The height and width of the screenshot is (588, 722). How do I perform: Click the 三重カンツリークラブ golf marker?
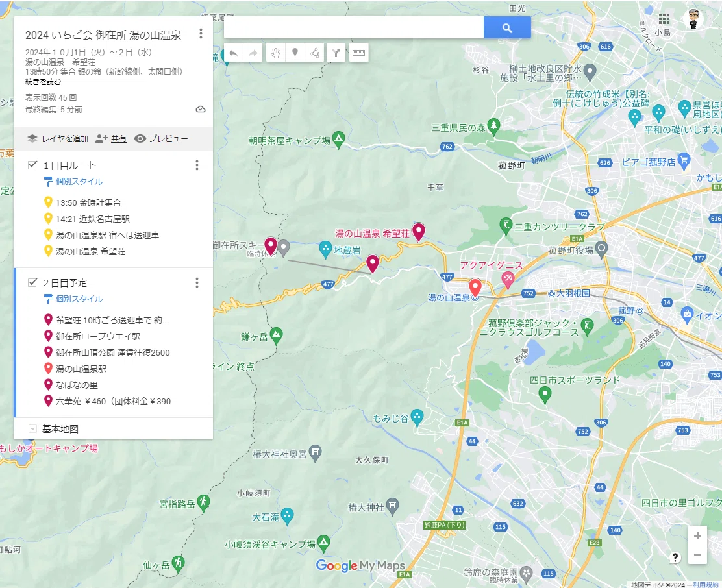click(506, 226)
